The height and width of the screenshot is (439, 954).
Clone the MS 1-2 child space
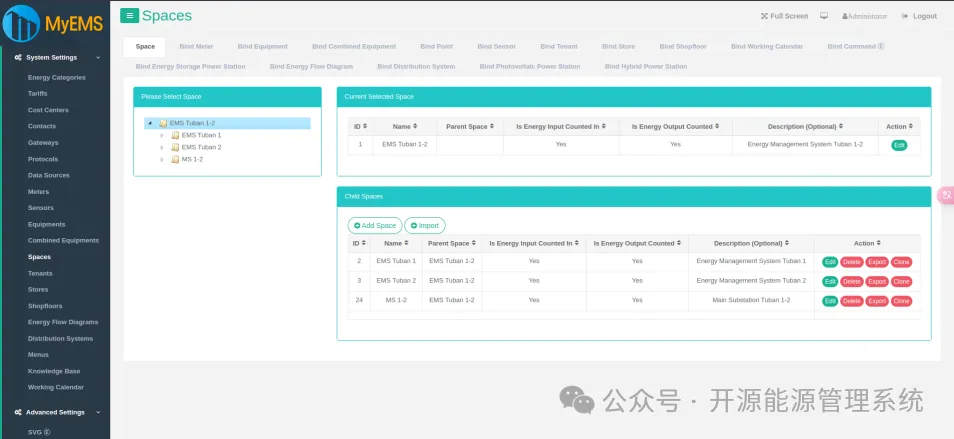[901, 301]
